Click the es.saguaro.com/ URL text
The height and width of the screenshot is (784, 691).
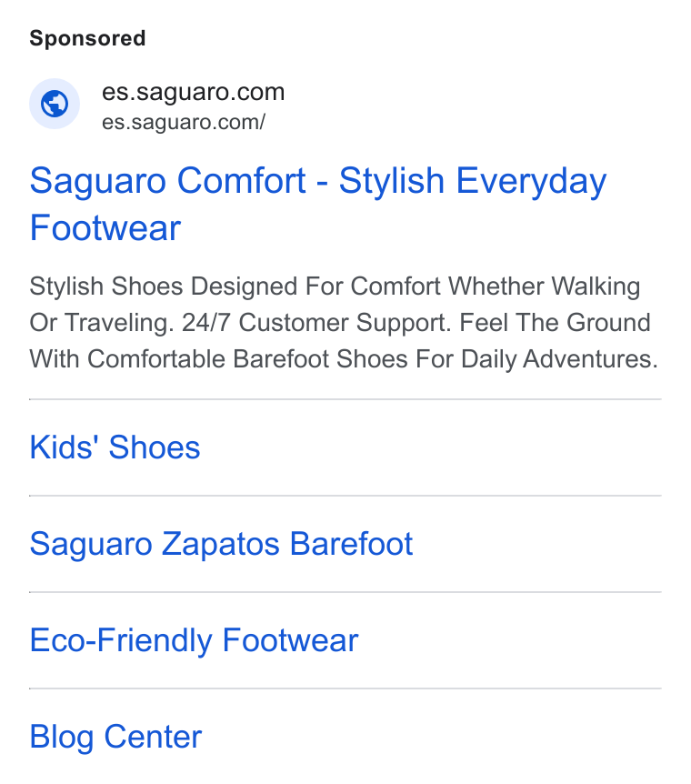click(x=184, y=122)
